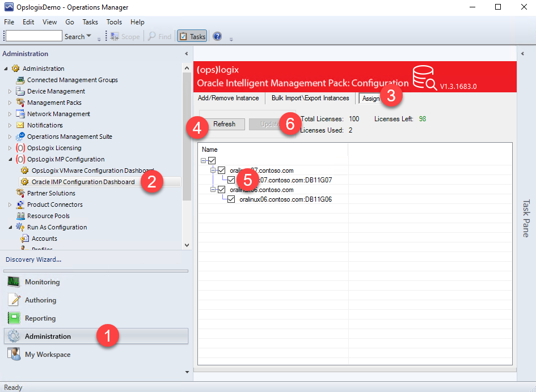The width and height of the screenshot is (536, 392).
Task: Open the Administration workspace button
Action: [x=96, y=336]
